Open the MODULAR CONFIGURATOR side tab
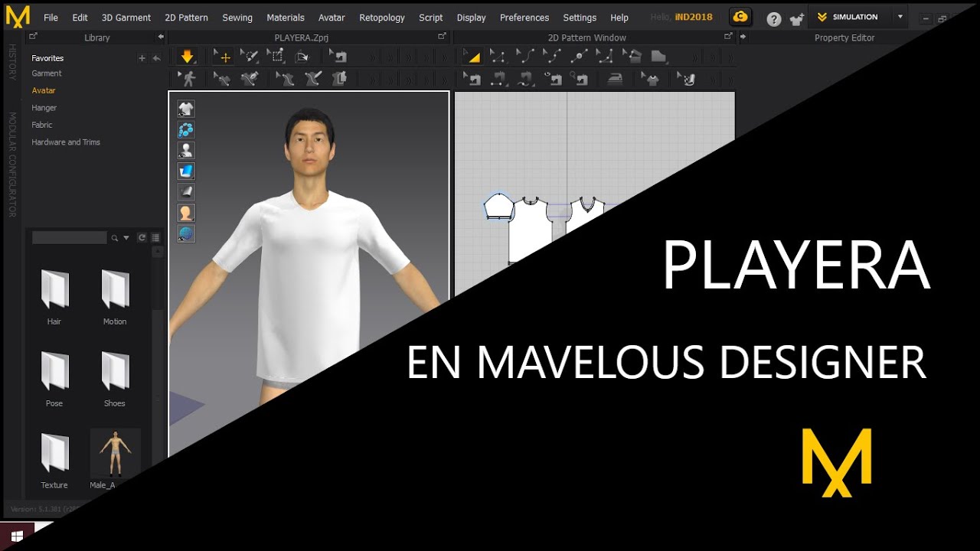This screenshot has width=980, height=551. point(11,165)
